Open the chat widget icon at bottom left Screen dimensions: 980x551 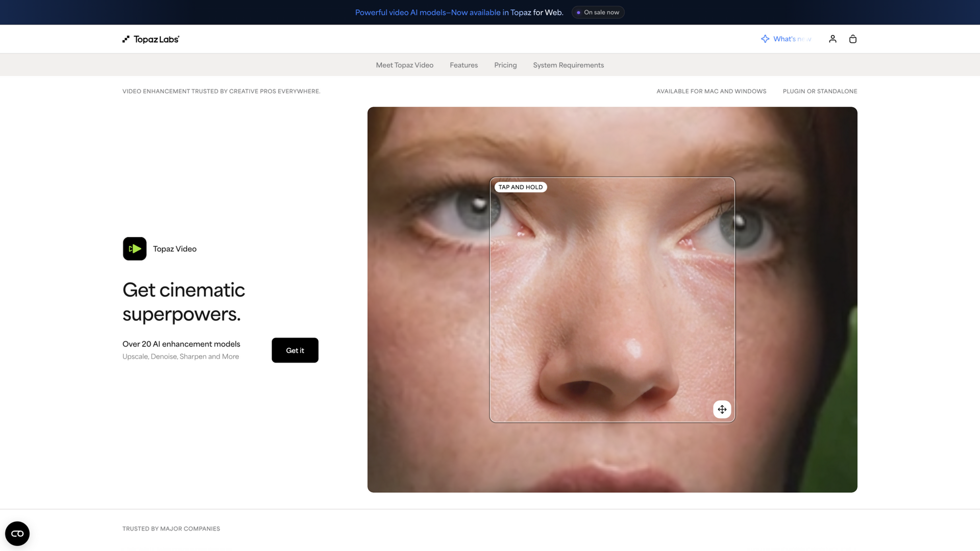point(17,534)
